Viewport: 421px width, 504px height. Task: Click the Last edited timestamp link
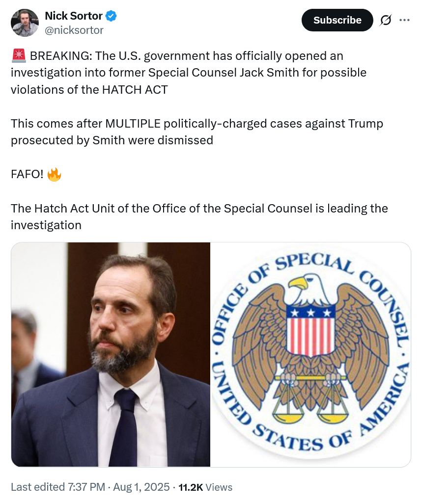click(58, 487)
